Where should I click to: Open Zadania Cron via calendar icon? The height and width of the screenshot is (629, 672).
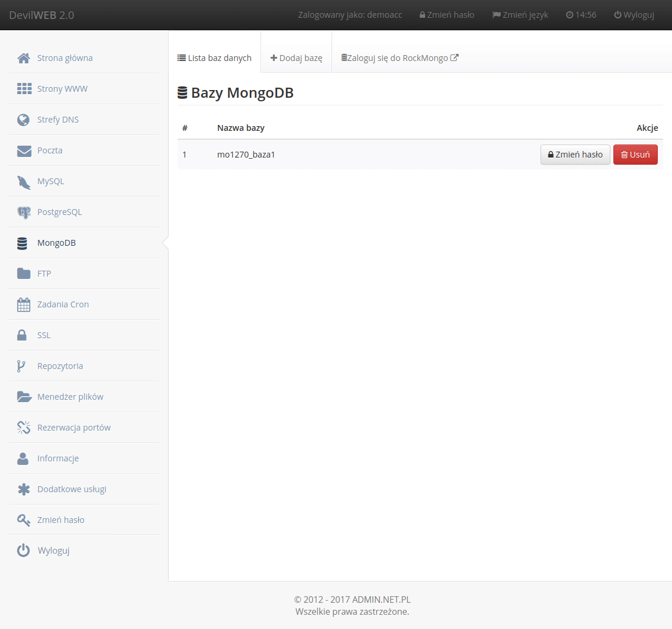point(24,304)
